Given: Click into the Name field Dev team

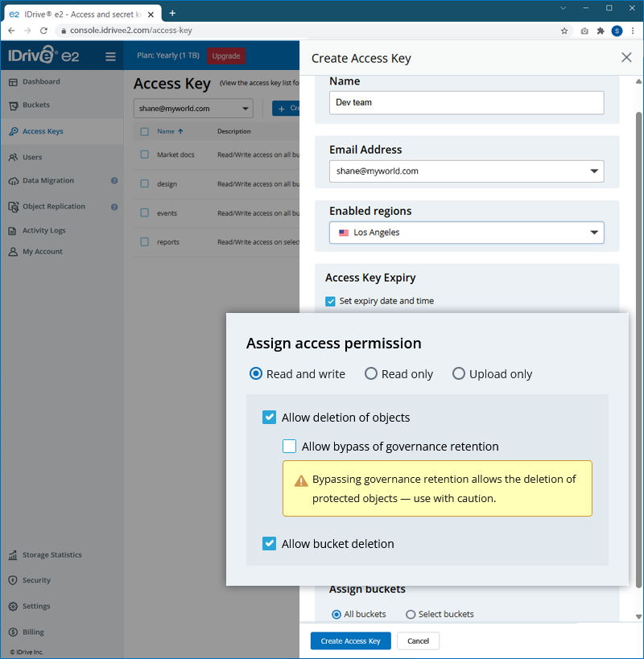Looking at the screenshot, I should click(467, 102).
